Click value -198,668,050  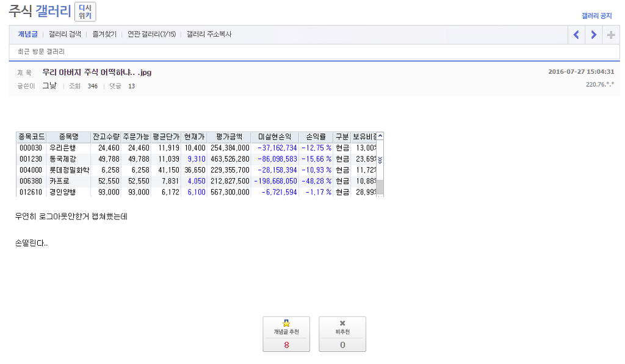(275, 181)
